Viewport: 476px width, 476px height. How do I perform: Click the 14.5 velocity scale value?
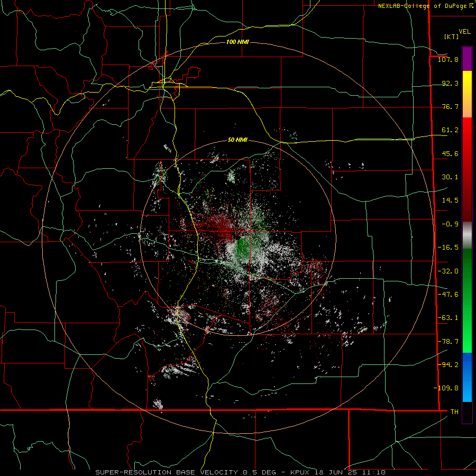click(x=450, y=200)
